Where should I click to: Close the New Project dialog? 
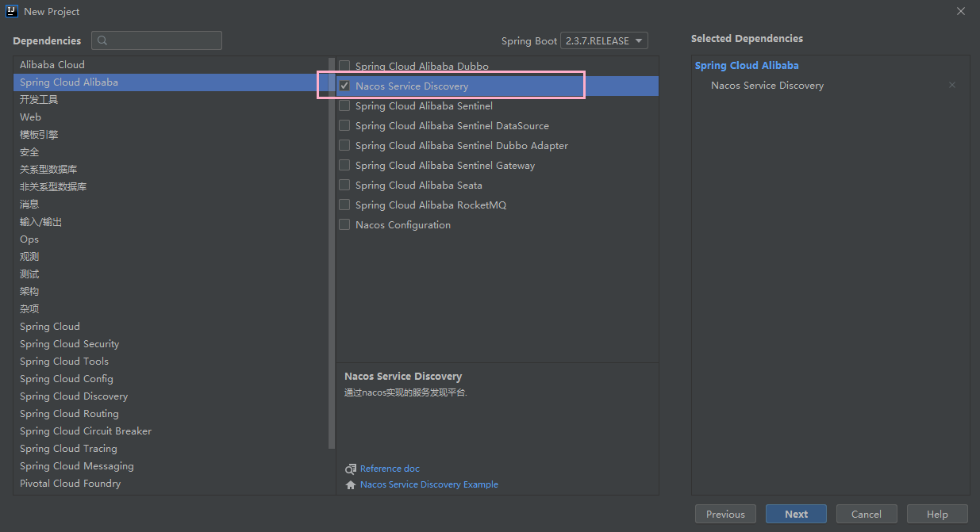pyautogui.click(x=961, y=11)
